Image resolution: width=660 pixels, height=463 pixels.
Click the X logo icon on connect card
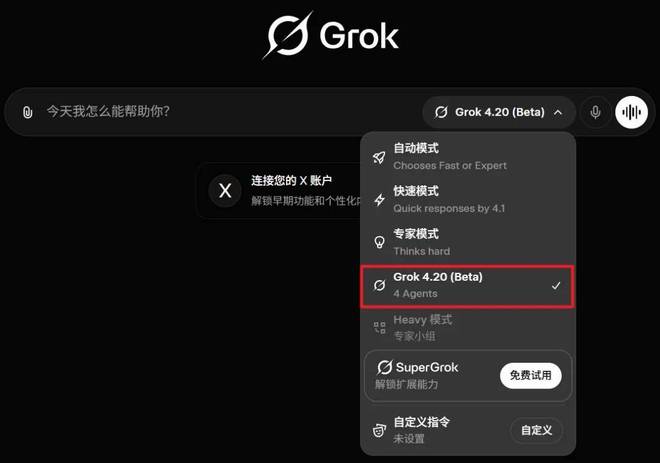pos(225,191)
